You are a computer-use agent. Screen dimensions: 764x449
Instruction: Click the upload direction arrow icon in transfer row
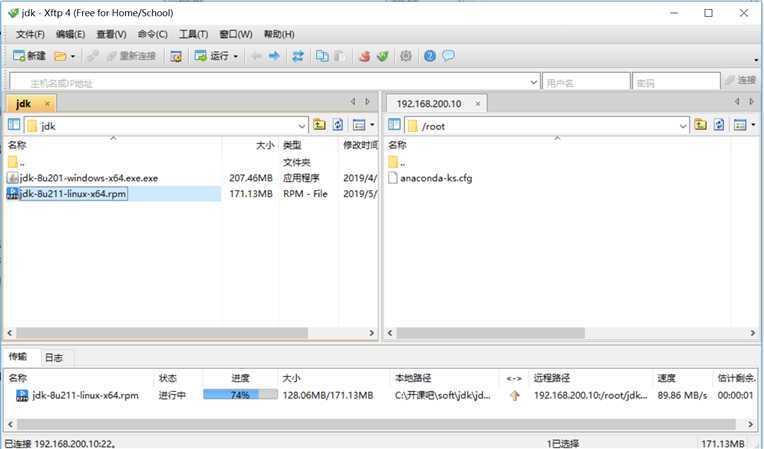click(x=514, y=396)
